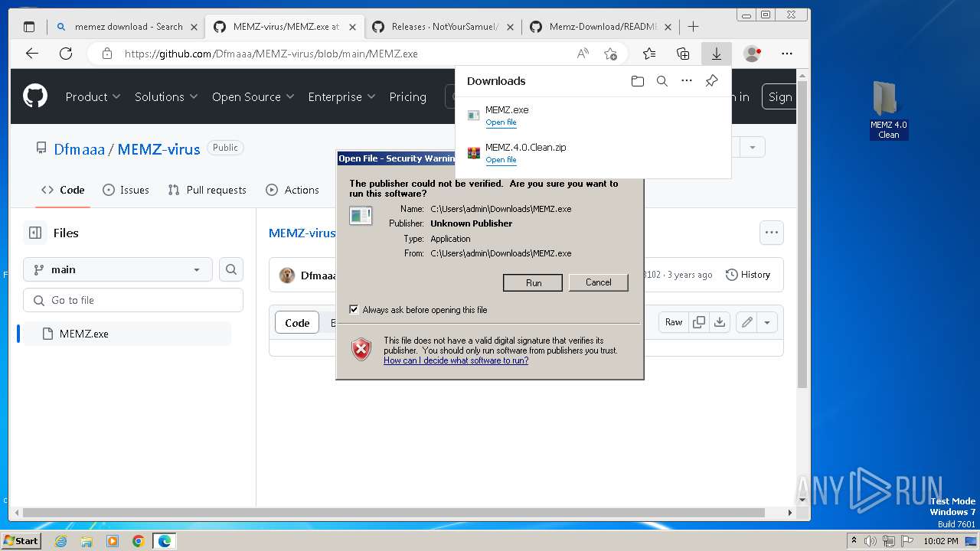The width and height of the screenshot is (980, 551).
Task: Open file link under MEMZ.exe download
Action: [x=501, y=122]
